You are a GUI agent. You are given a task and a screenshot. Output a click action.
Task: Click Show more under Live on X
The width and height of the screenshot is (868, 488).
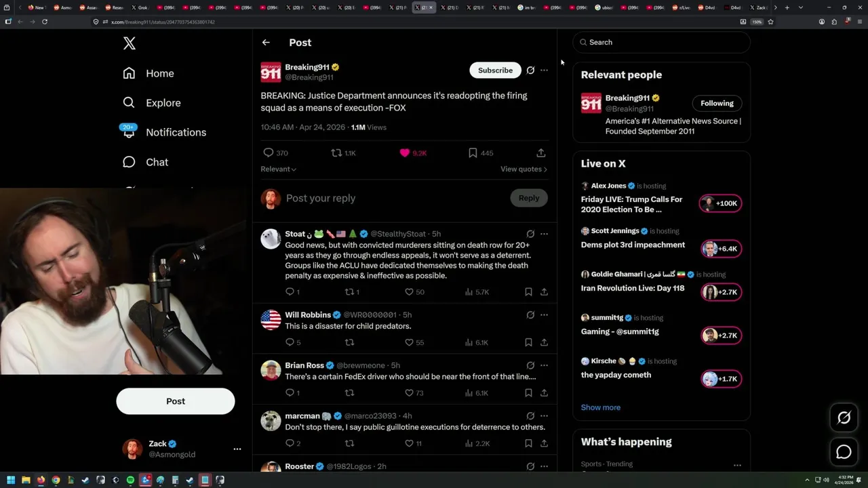pos(601,407)
